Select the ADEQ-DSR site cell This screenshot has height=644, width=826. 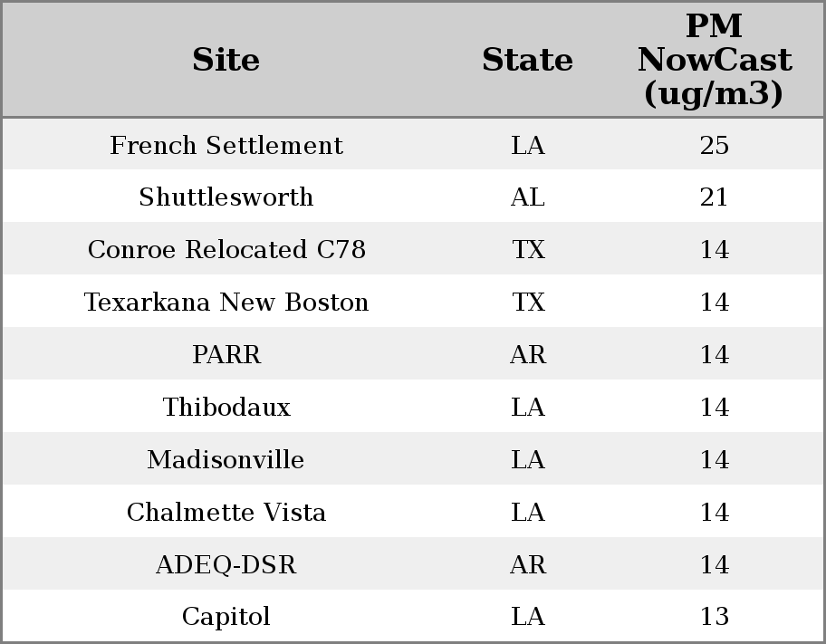tap(226, 564)
